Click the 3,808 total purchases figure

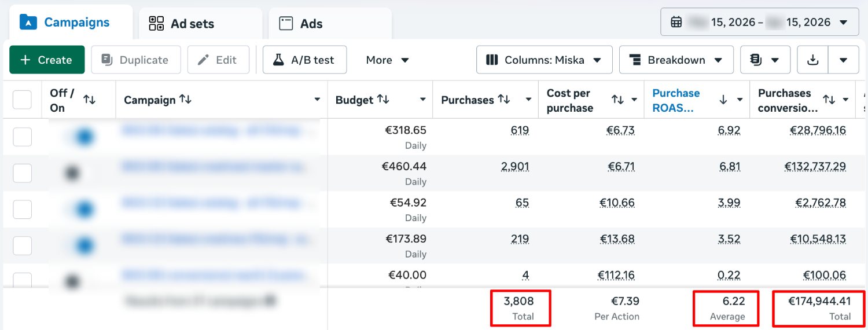click(x=518, y=301)
